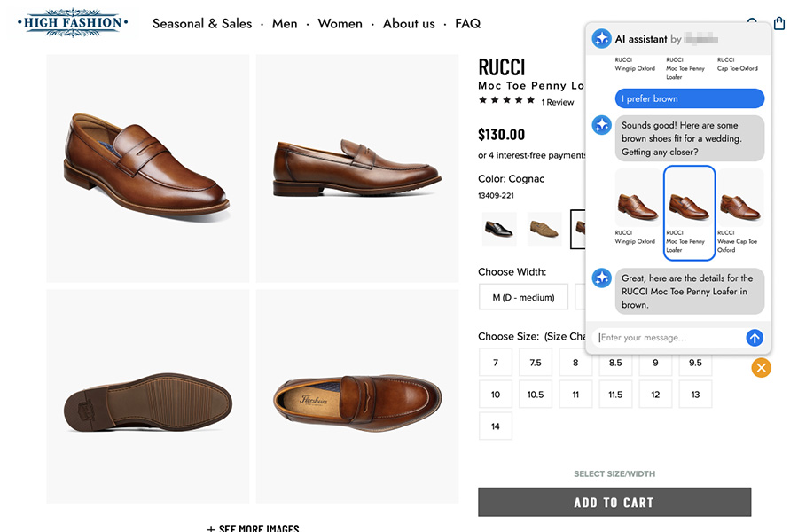The height and width of the screenshot is (532, 798).
Task: Click the assistant avatar beside 'Great, here are' message
Action: (x=601, y=278)
